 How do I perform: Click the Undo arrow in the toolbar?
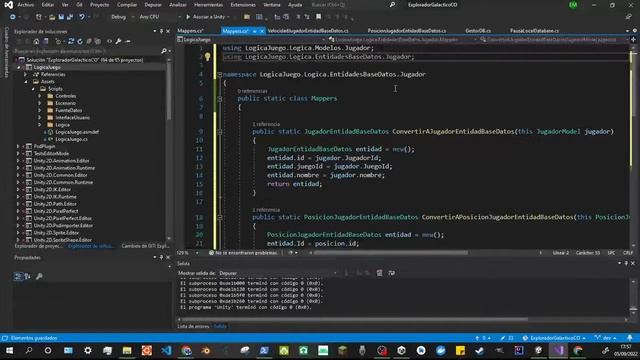[82, 17]
